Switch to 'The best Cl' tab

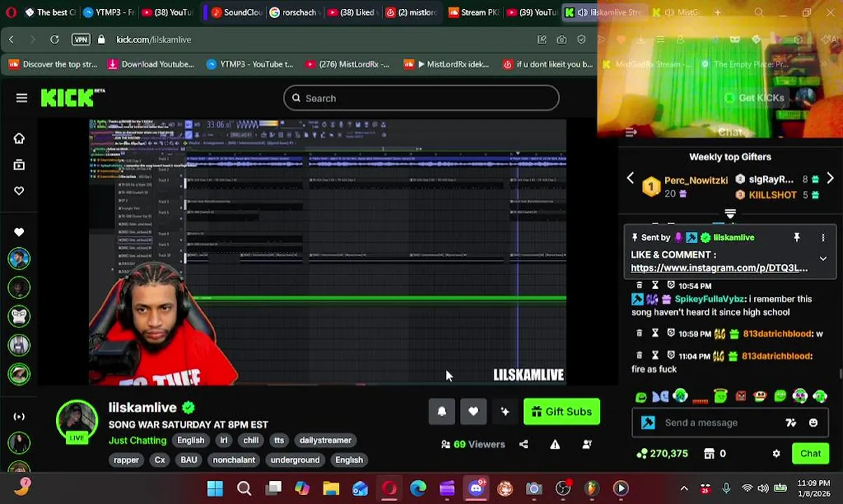[49, 12]
